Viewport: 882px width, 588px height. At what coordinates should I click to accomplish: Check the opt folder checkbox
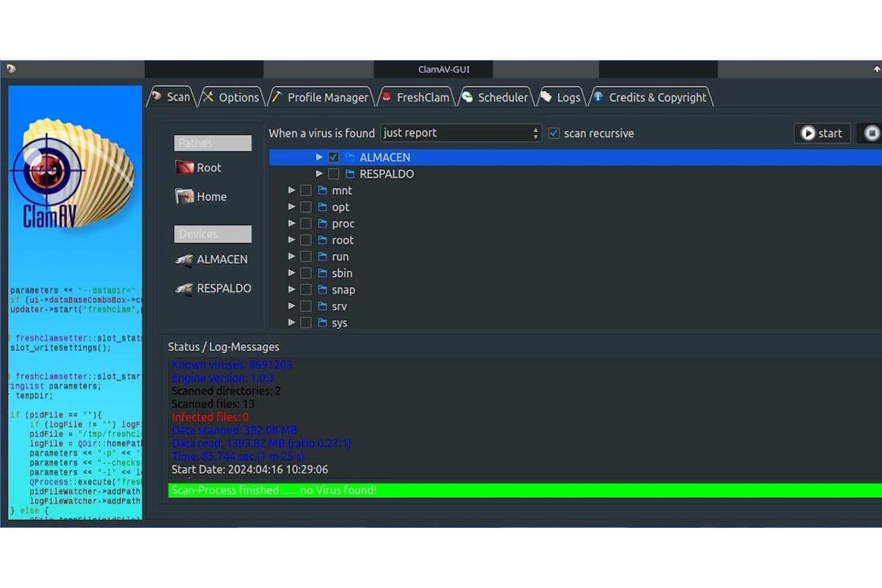point(306,207)
